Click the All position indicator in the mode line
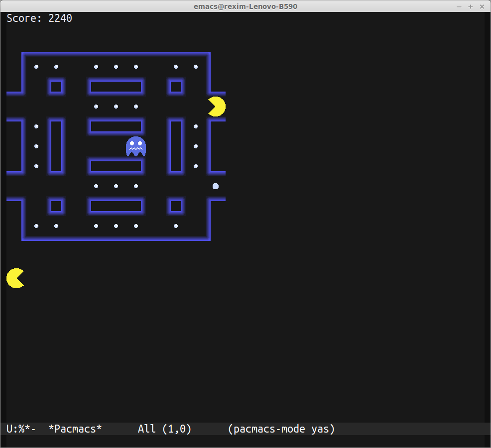Image resolution: width=491 pixels, height=448 pixels. click(x=146, y=429)
